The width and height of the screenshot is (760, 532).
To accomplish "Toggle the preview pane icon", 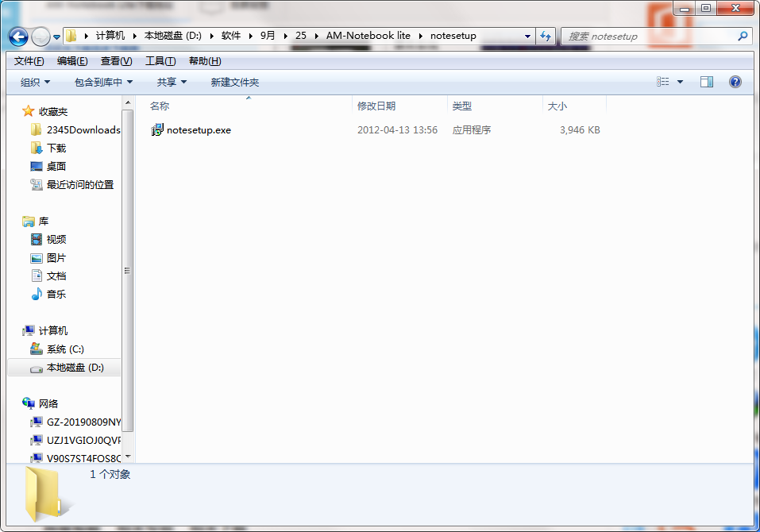I will 707,82.
